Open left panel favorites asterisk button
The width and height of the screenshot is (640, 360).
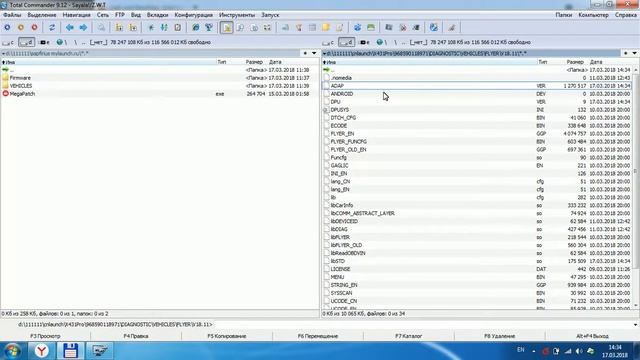pyautogui.click(x=305, y=53)
